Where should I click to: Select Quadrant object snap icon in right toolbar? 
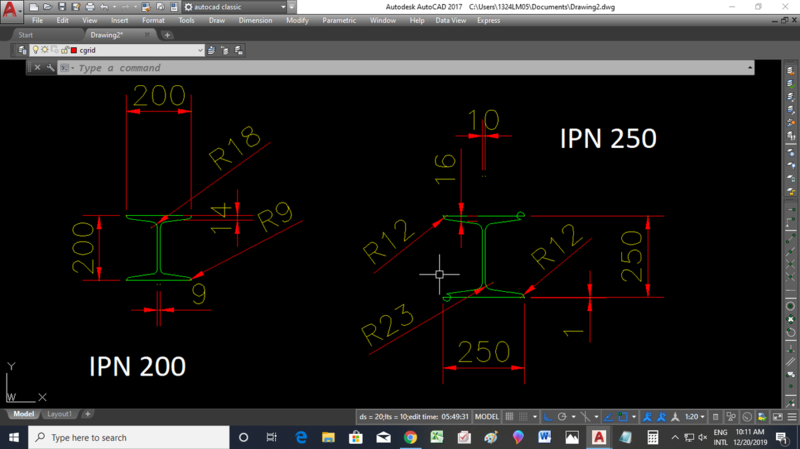[x=790, y=319]
